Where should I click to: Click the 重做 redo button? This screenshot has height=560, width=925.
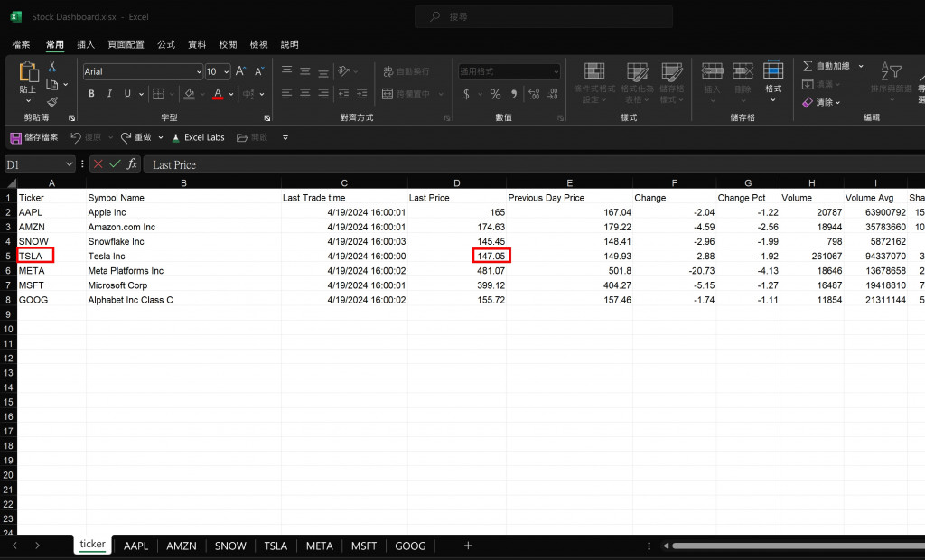136,137
